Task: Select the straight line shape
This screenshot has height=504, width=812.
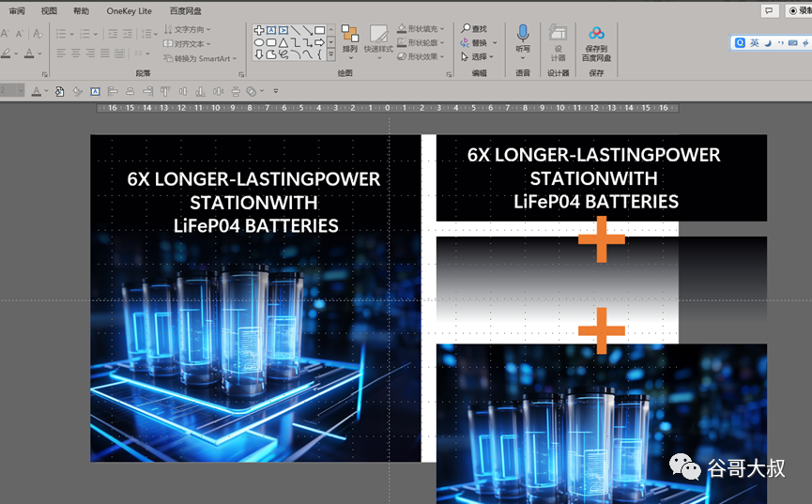Action: tap(295, 30)
